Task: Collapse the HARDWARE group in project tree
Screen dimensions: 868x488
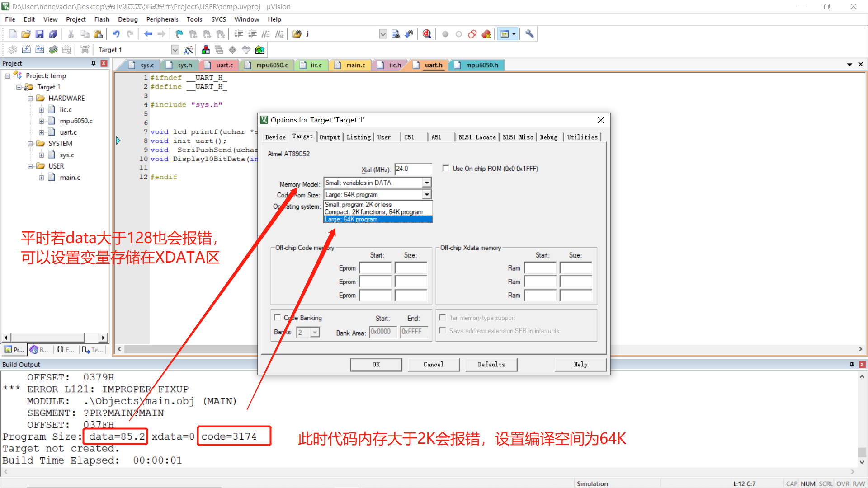Action: pos(30,98)
